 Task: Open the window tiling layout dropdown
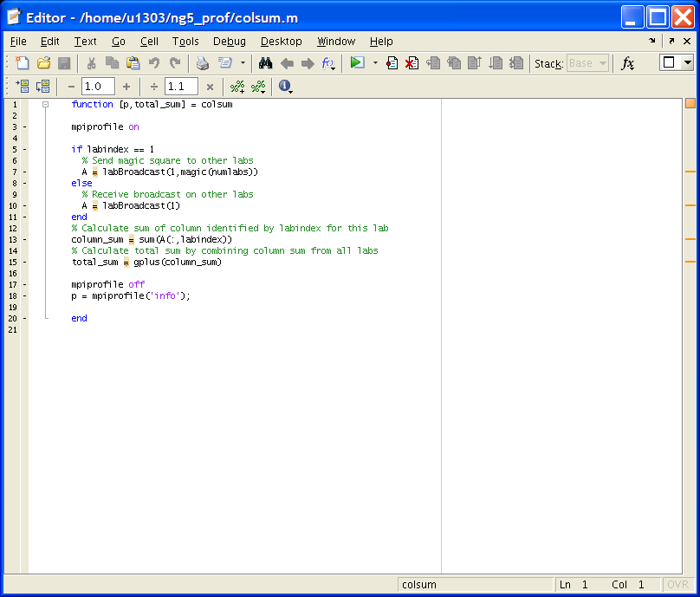click(x=688, y=62)
